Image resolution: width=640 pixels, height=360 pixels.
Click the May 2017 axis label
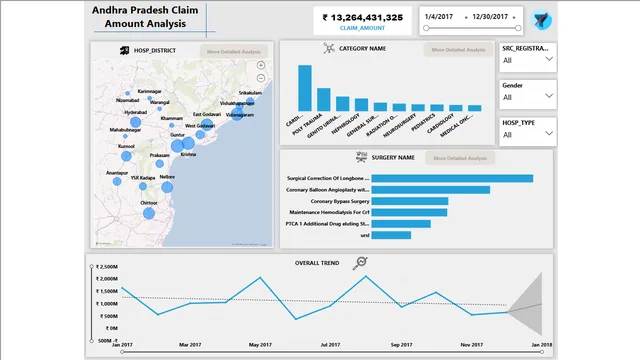click(x=260, y=345)
